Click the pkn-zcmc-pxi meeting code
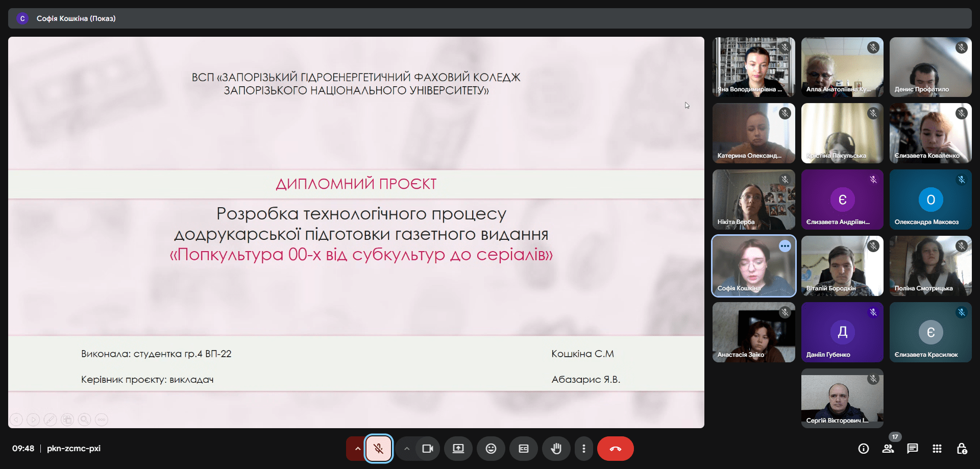Viewport: 980px width, 469px height. [73, 449]
